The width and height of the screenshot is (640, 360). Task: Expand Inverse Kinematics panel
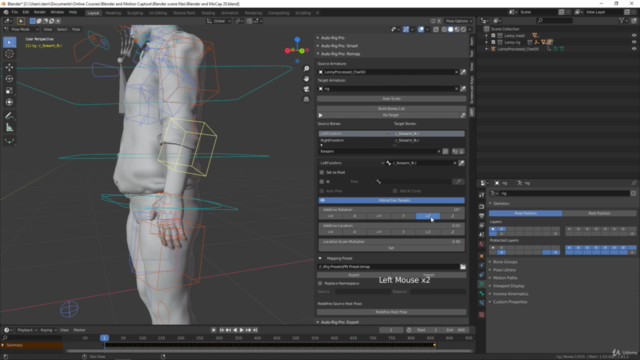[510, 294]
